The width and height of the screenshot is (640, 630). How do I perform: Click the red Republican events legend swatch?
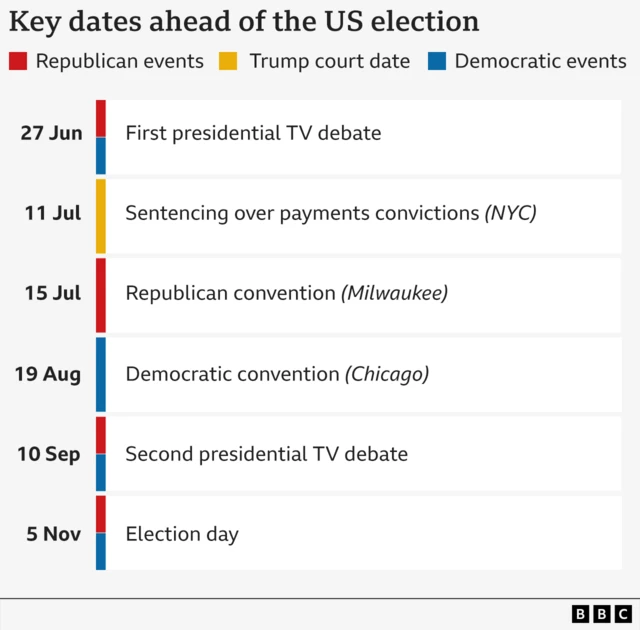tap(18, 61)
